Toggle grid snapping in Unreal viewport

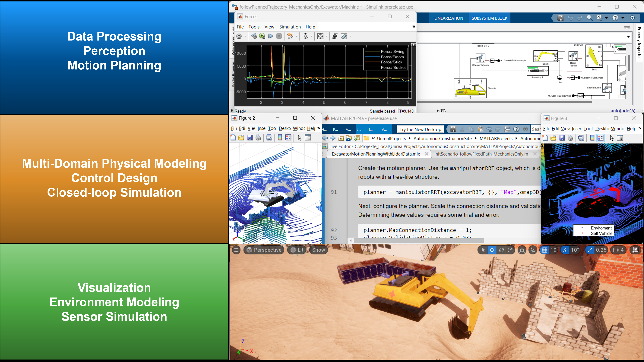pos(545,250)
